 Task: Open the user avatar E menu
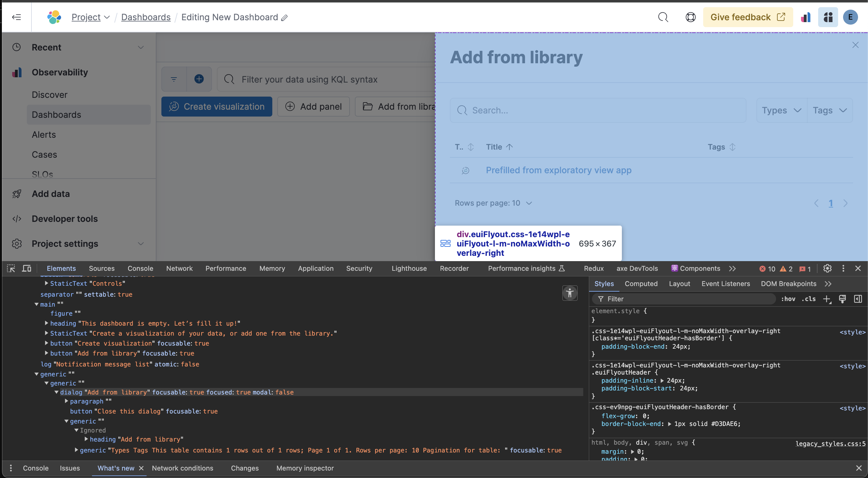click(x=850, y=17)
